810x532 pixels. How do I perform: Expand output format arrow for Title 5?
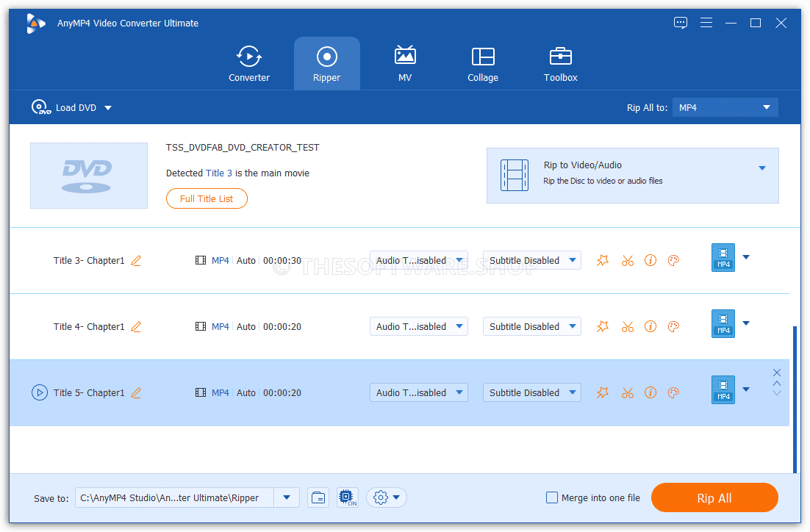point(746,389)
